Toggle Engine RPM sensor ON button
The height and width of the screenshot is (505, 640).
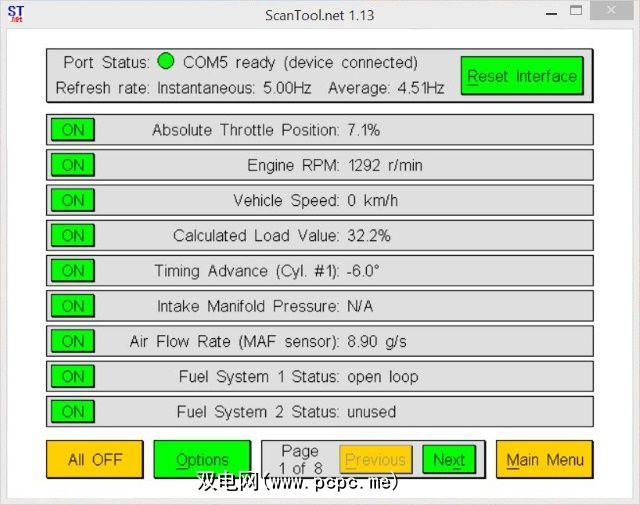tap(73, 165)
